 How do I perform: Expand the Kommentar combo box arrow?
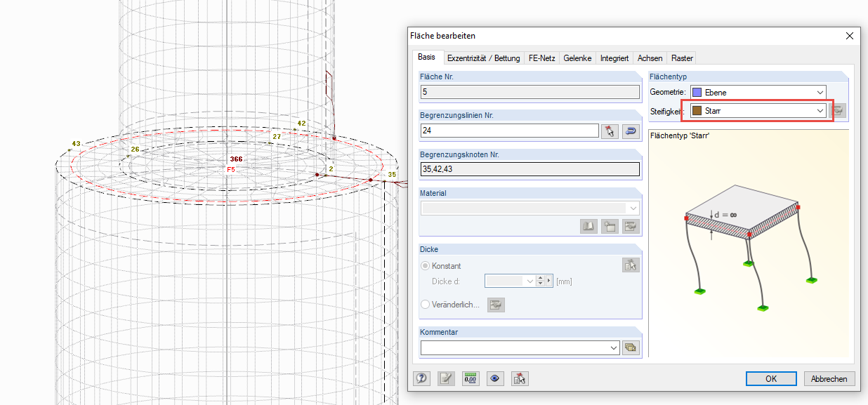point(615,347)
